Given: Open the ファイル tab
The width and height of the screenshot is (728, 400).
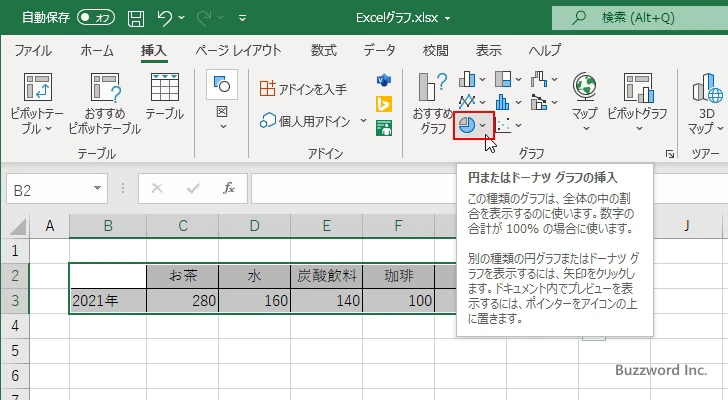Looking at the screenshot, I should pyautogui.click(x=33, y=50).
